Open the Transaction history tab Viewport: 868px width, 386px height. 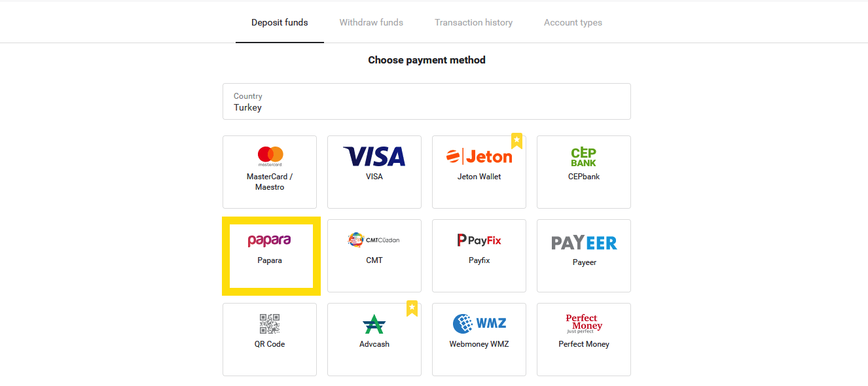click(x=473, y=22)
